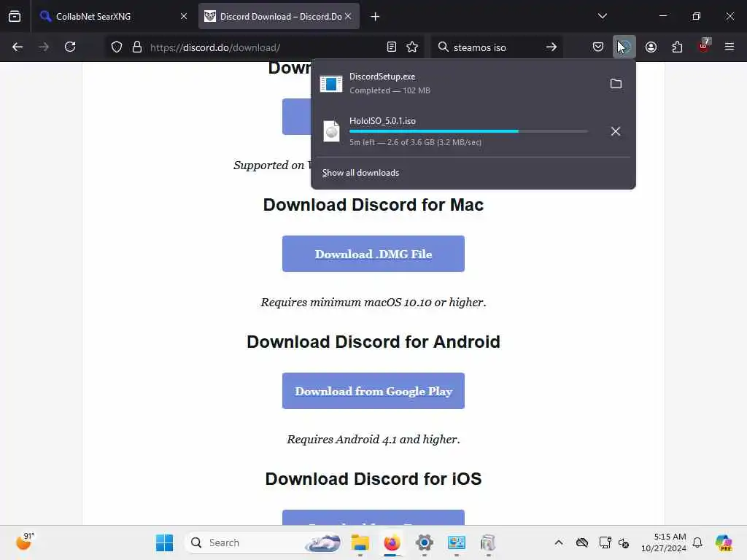Open the notifications bell

click(x=697, y=542)
